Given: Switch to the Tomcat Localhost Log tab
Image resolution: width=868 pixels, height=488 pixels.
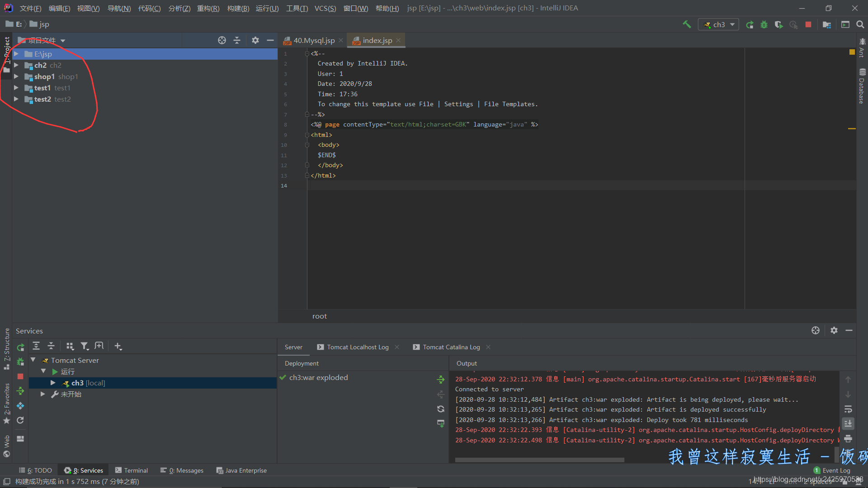Looking at the screenshot, I should 358,347.
